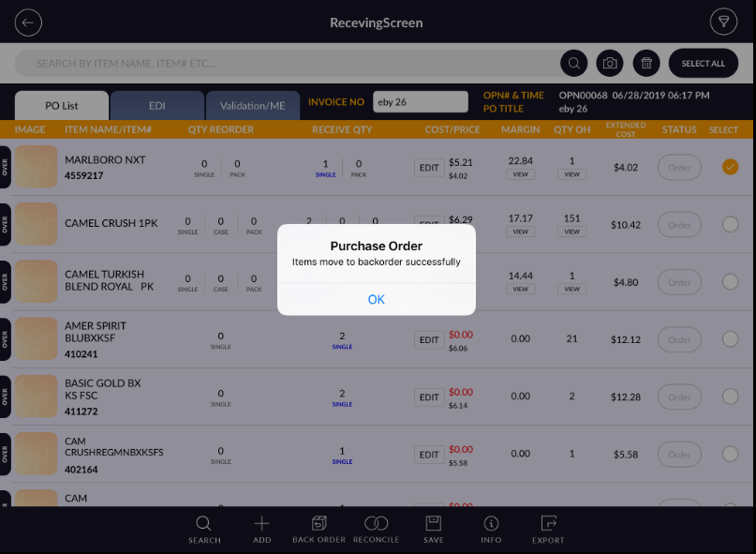This screenshot has width=756, height=554.
Task: Click the trash delete icon
Action: click(645, 64)
